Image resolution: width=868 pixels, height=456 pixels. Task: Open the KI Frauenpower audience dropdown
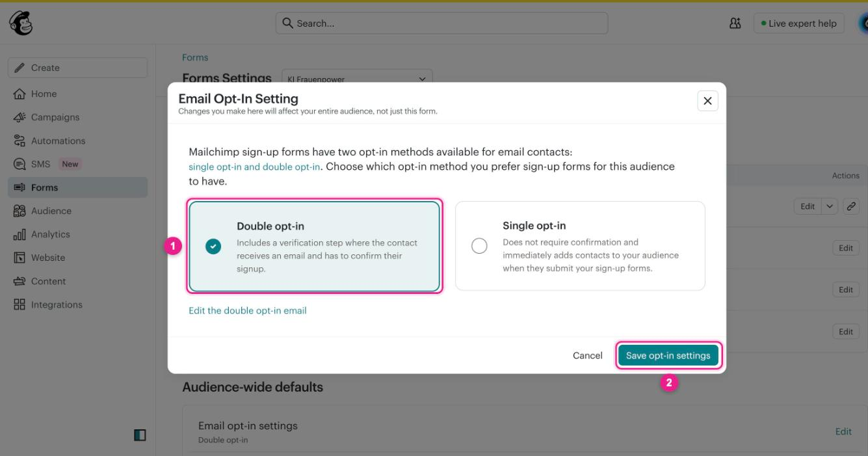357,79
